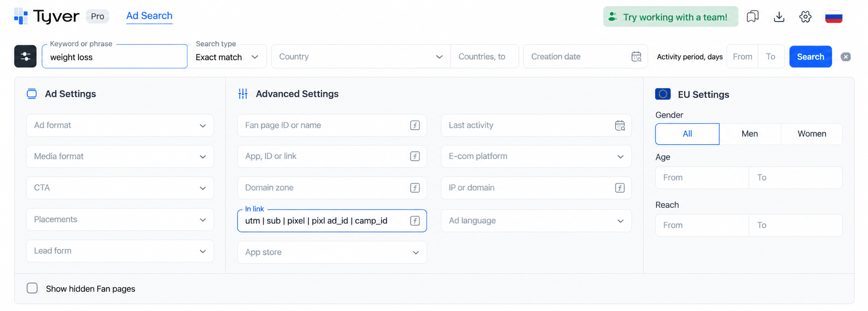This screenshot has height=311, width=868.
Task: Click the filter sliders icon button
Action: [25, 56]
